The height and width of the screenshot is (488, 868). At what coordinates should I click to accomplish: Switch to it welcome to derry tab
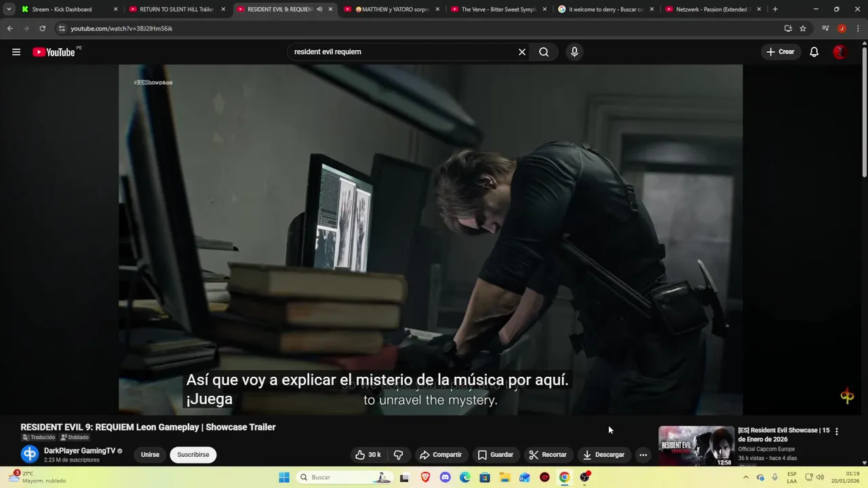tap(606, 9)
